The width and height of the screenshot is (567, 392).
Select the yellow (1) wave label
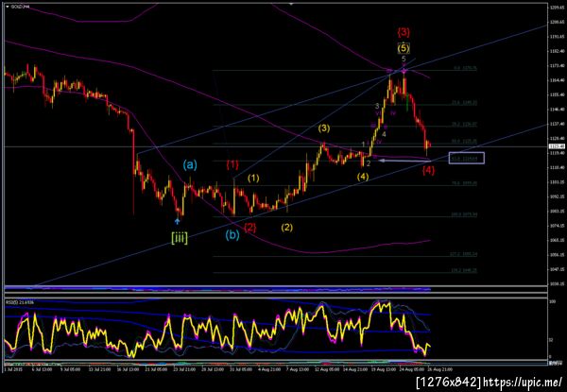point(253,179)
